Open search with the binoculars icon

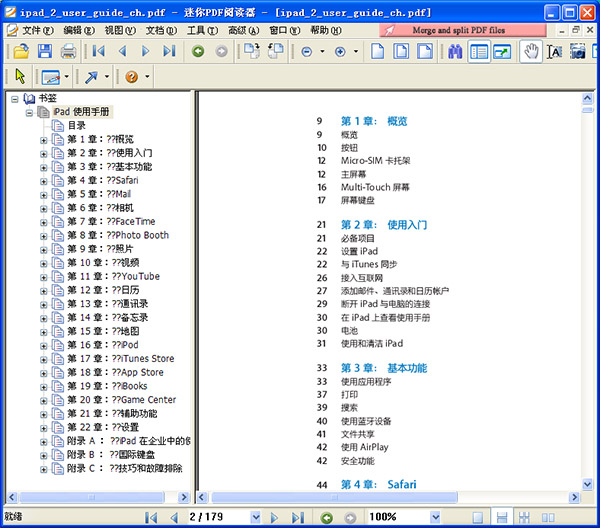click(455, 51)
